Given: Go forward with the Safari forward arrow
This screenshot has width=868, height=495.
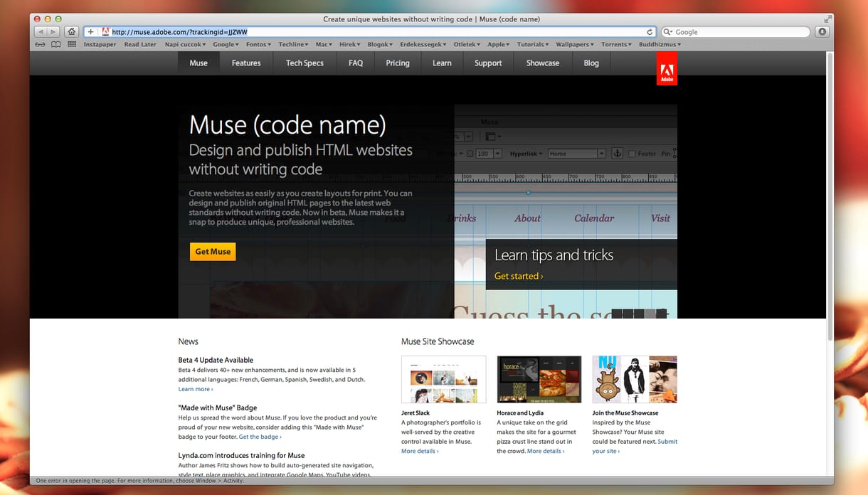Looking at the screenshot, I should click(53, 32).
